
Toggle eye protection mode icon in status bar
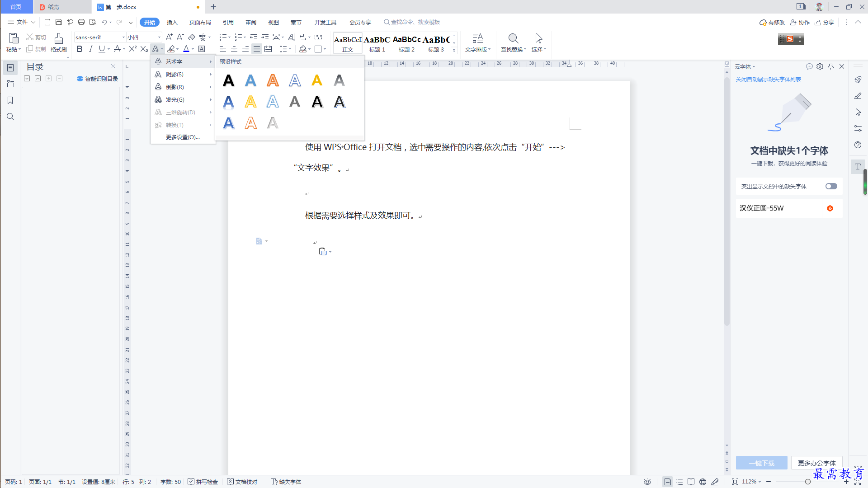click(x=647, y=482)
